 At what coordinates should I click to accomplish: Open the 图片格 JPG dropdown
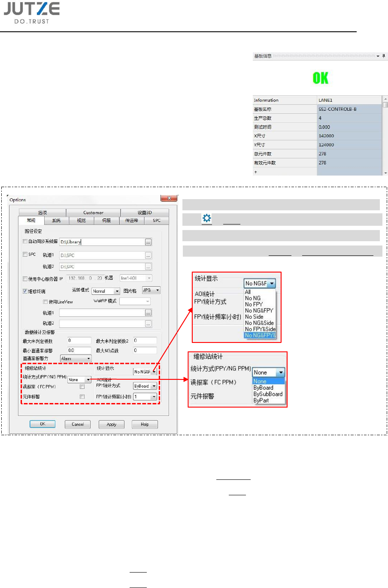(x=151, y=290)
